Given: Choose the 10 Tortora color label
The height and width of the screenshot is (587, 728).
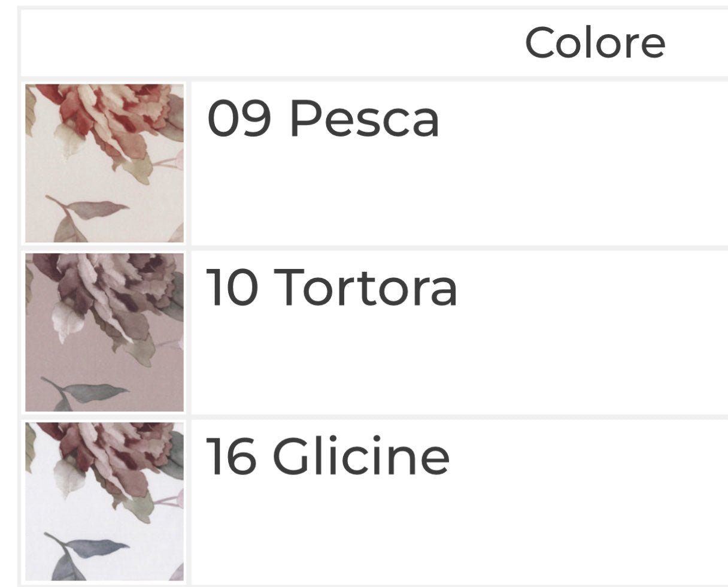Looking at the screenshot, I should click(x=332, y=288).
